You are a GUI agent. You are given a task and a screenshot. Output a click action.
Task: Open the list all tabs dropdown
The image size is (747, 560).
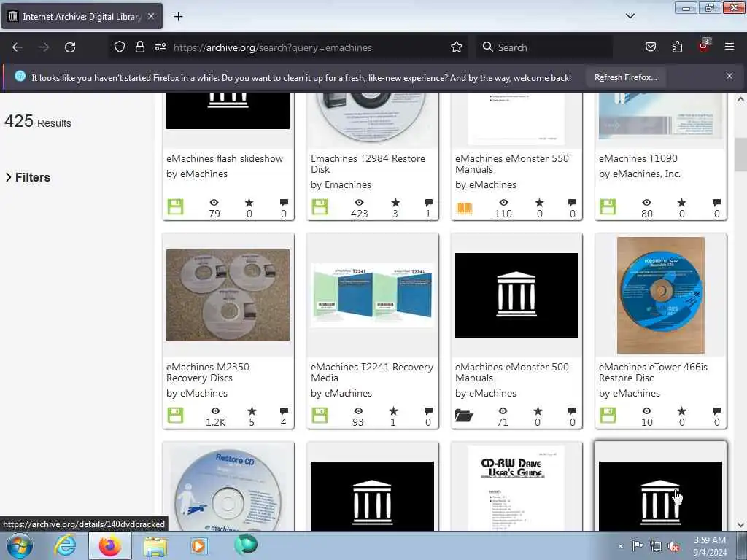tap(630, 16)
